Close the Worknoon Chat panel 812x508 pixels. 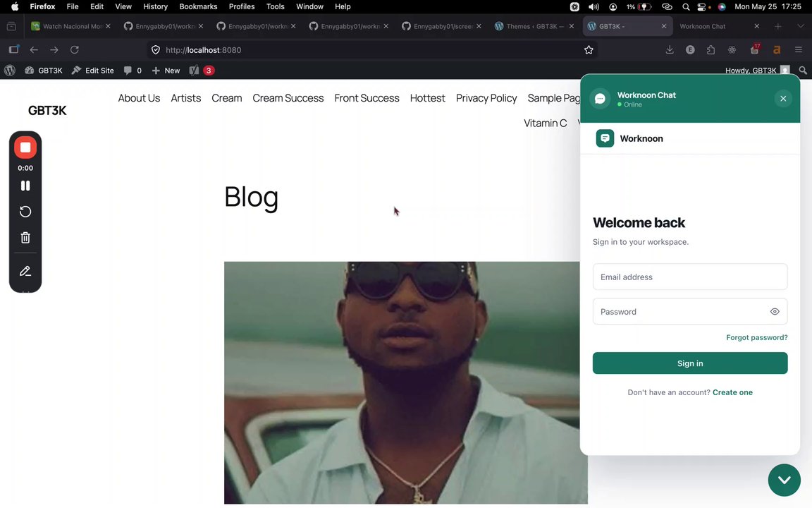783,99
